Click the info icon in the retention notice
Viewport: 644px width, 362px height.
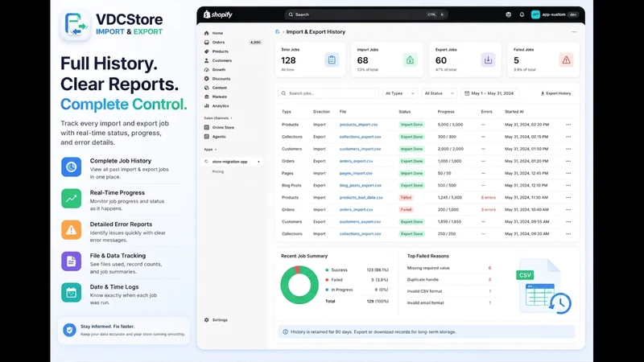286,331
